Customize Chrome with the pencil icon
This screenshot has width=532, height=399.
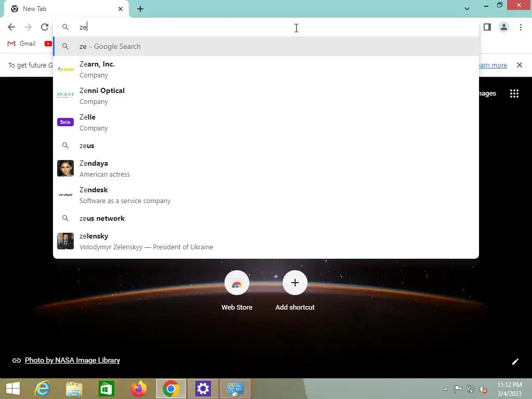click(515, 362)
